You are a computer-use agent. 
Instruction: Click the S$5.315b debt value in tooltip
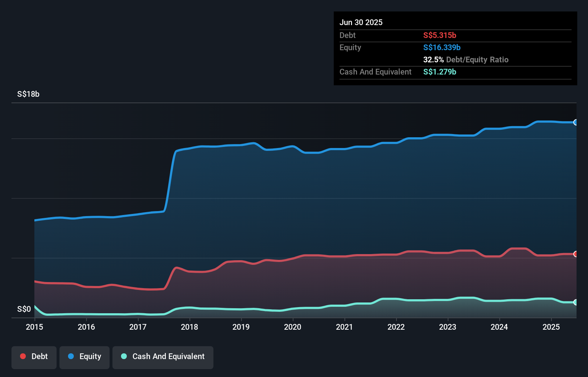pos(439,35)
